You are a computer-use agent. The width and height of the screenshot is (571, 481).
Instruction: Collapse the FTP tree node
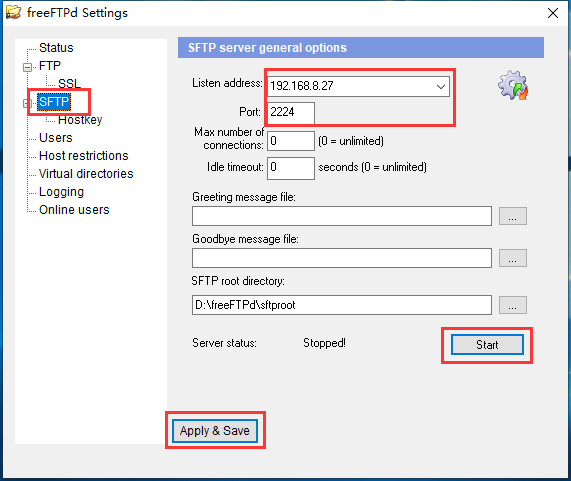27,67
